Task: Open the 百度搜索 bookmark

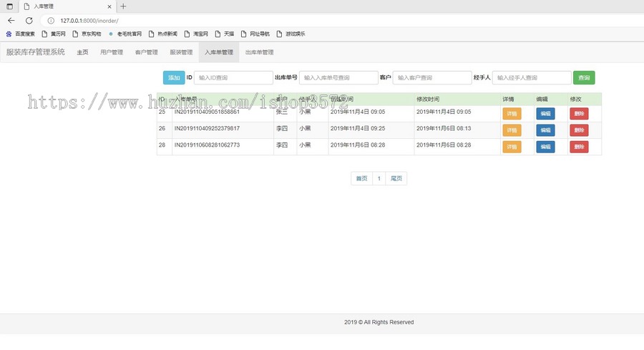Action: click(21, 34)
